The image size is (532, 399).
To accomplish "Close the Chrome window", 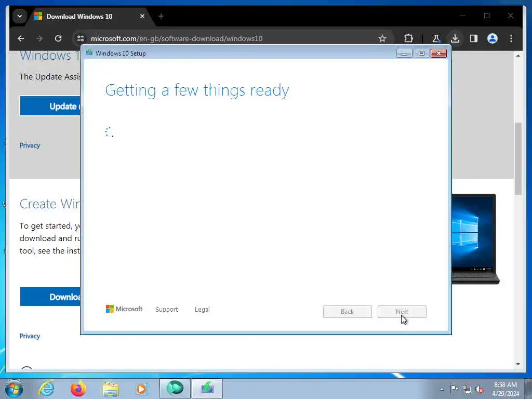I will pos(511,16).
